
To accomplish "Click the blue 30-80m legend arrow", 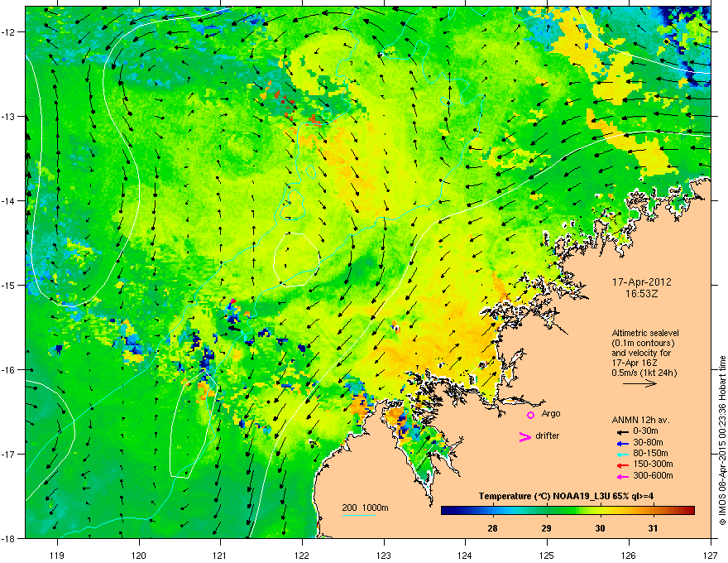I will [x=622, y=443].
